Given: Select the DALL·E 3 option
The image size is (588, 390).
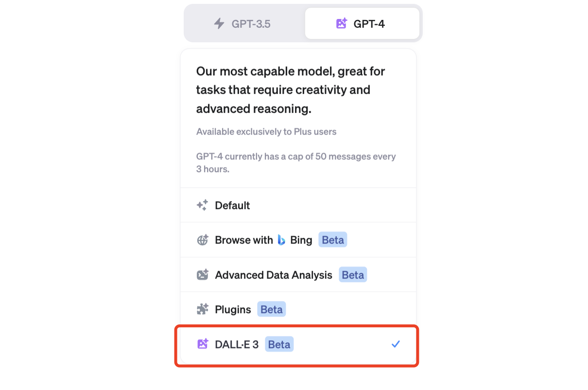Looking at the screenshot, I should 298,344.
